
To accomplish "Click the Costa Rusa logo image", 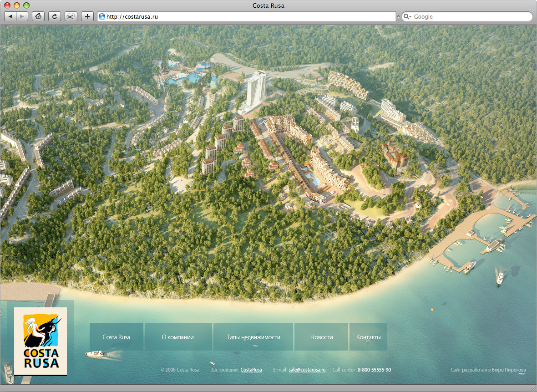I will point(41,341).
